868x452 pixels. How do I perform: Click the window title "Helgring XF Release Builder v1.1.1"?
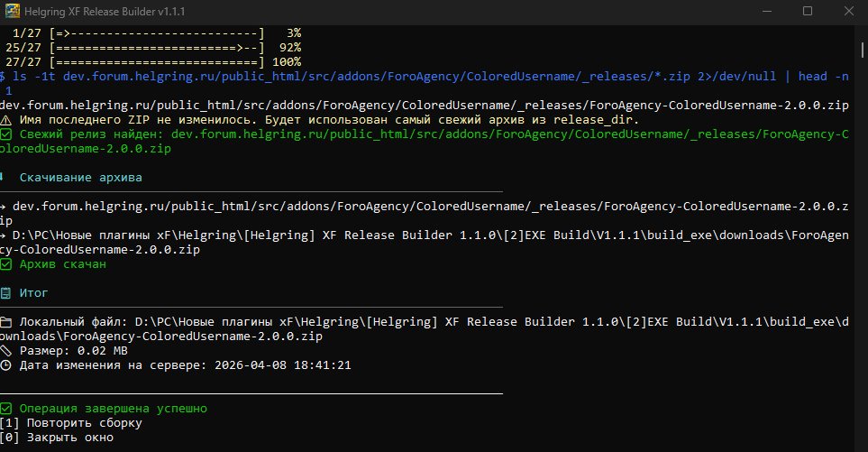point(105,11)
